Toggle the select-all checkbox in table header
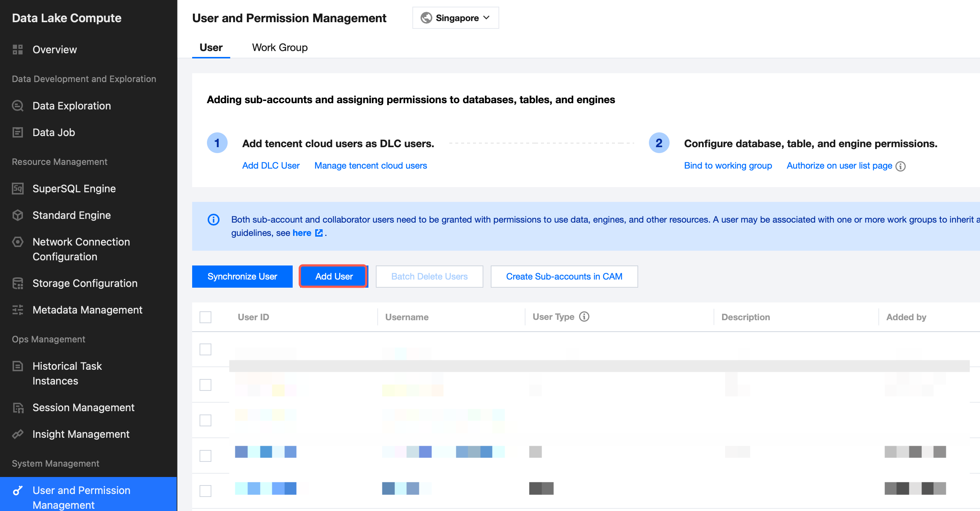The image size is (980, 511). (205, 317)
